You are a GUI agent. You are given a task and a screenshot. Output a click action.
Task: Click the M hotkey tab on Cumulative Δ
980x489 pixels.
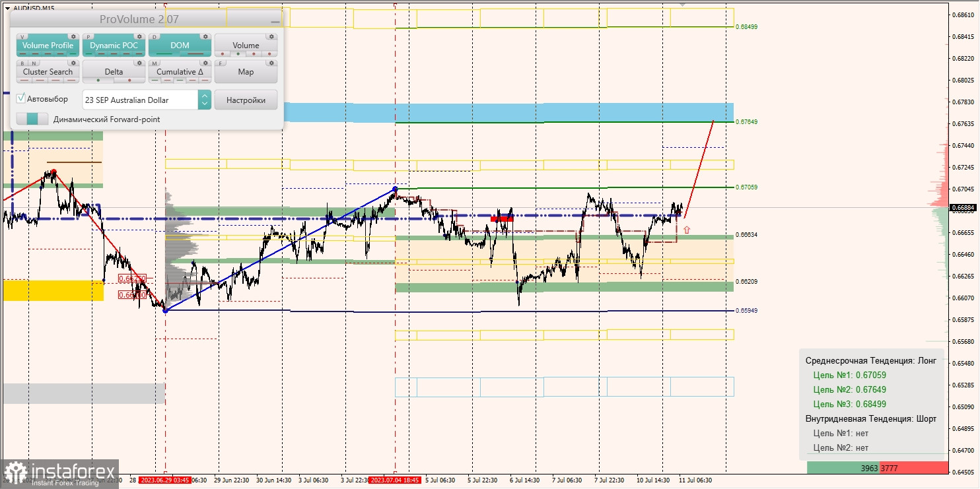point(155,63)
